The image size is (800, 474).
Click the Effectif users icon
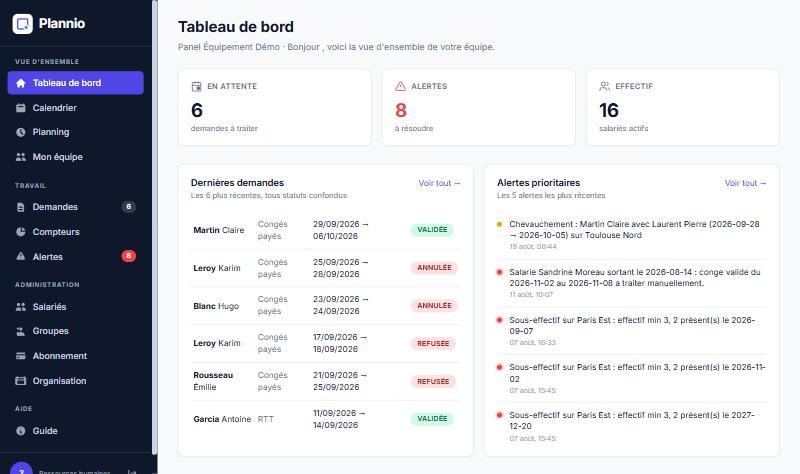[605, 86]
